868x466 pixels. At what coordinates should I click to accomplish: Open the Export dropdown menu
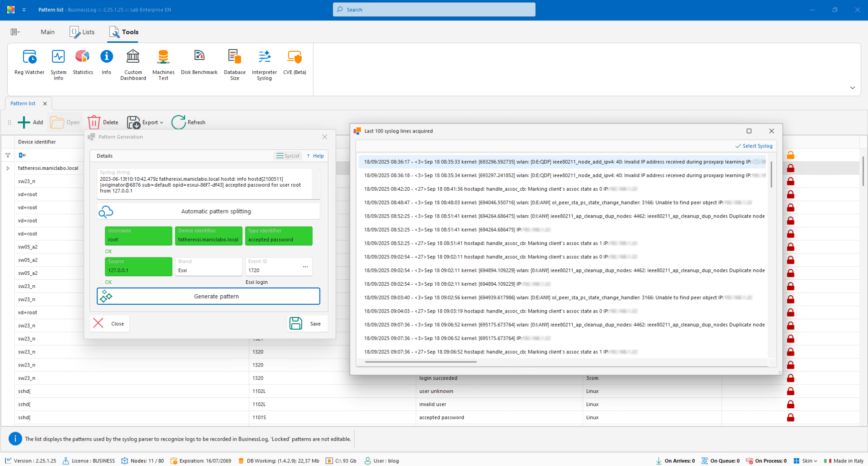tap(146, 122)
